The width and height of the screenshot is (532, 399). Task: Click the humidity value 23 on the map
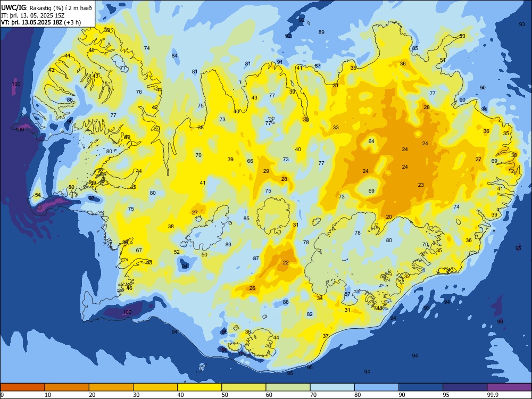(x=421, y=185)
